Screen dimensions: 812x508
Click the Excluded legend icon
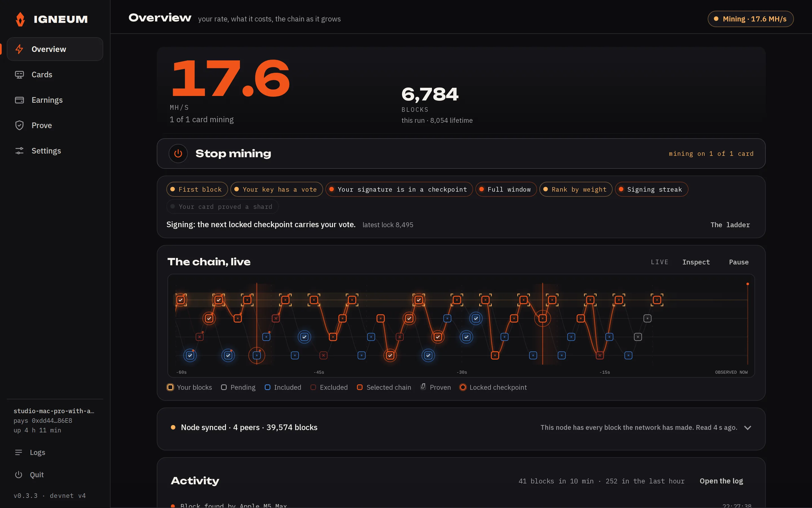pos(313,387)
